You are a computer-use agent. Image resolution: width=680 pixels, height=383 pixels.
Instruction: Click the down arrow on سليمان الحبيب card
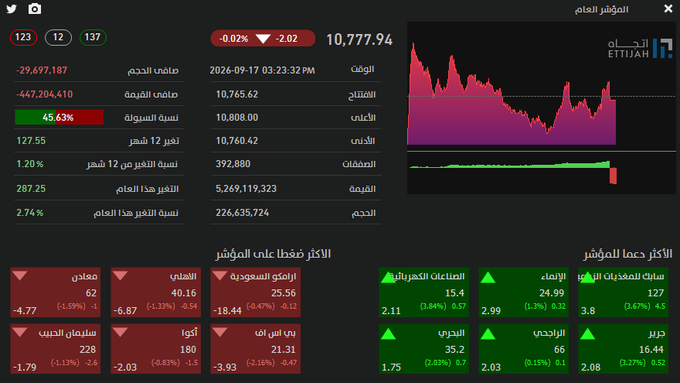(x=20, y=332)
